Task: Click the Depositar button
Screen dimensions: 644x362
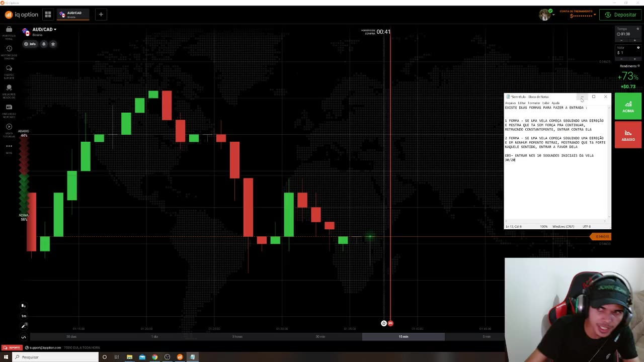Action: pos(621,15)
